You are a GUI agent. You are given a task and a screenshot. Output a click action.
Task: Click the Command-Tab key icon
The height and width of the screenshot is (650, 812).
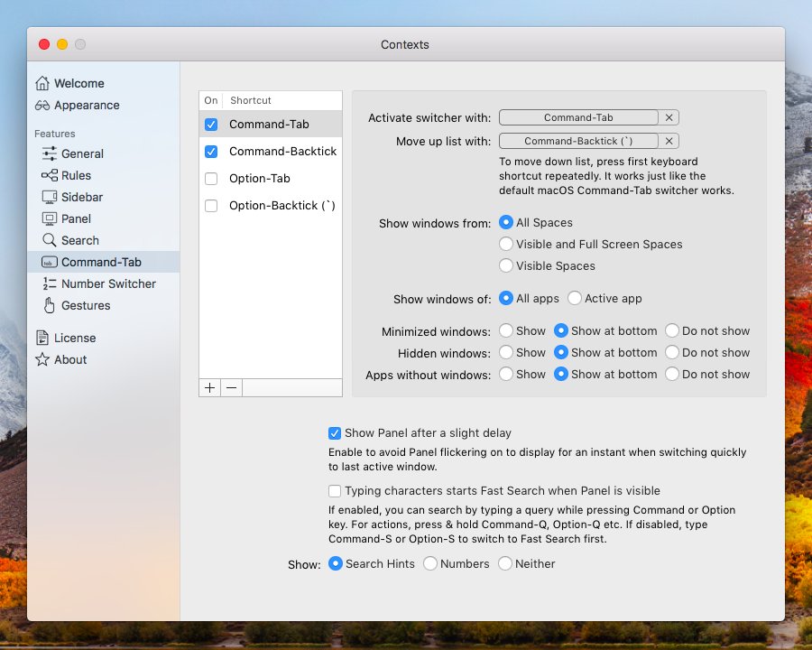point(50,263)
